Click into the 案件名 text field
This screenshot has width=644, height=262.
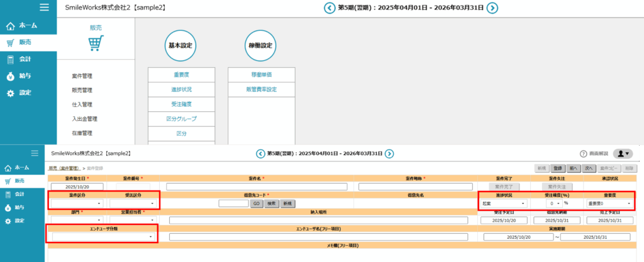click(x=257, y=187)
